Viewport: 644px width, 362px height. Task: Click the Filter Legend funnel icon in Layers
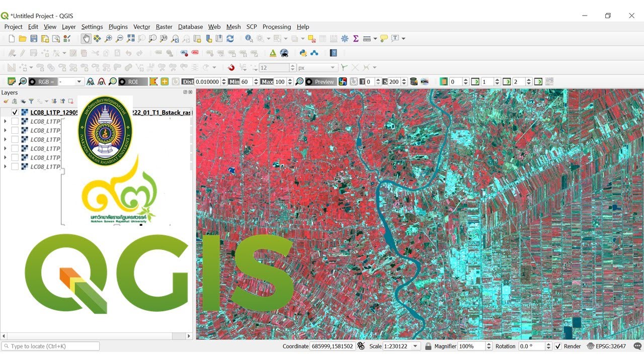click(x=31, y=101)
